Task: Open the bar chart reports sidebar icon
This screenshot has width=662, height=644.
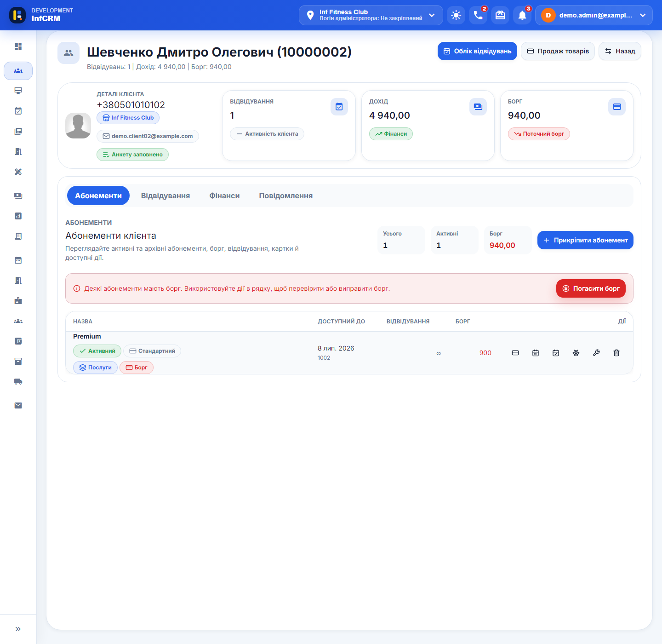Action: (x=18, y=216)
